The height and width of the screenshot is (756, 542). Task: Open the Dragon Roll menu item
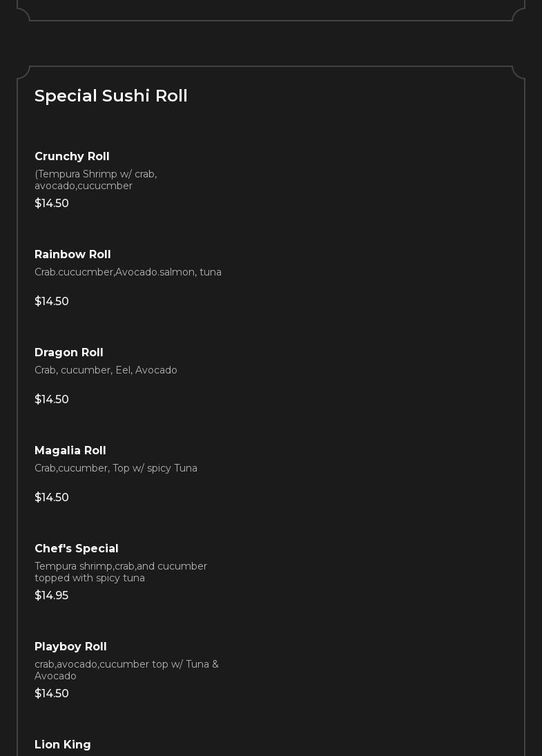point(69,353)
